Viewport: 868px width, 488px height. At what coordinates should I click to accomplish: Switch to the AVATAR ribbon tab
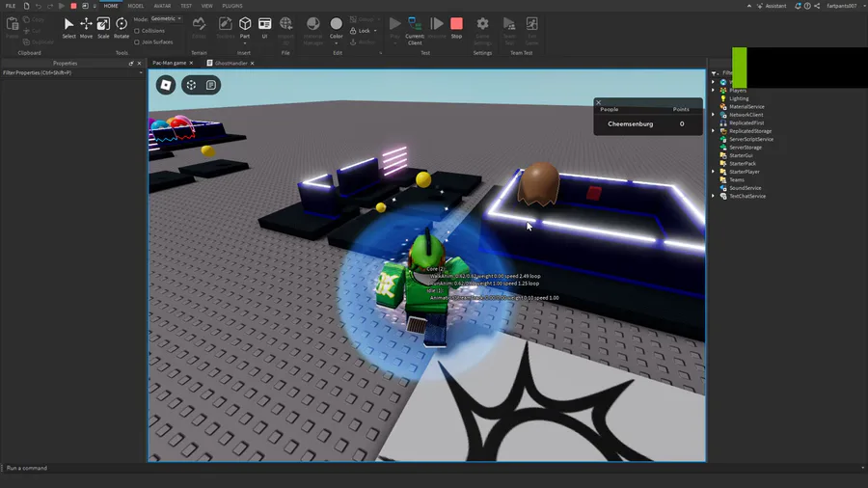(162, 6)
